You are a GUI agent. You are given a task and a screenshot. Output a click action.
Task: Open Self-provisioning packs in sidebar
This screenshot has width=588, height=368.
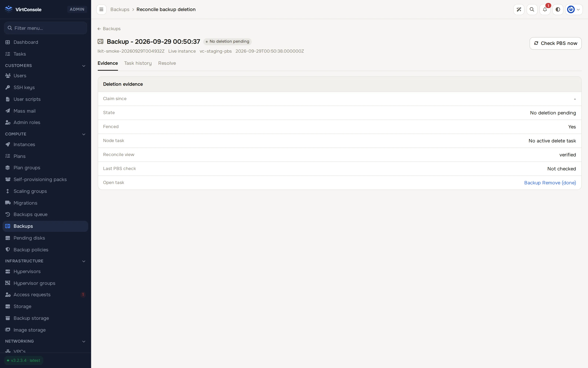pos(45,179)
